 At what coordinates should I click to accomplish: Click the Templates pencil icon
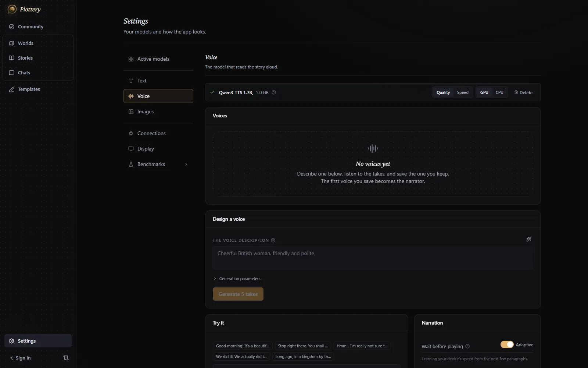pyautogui.click(x=12, y=89)
